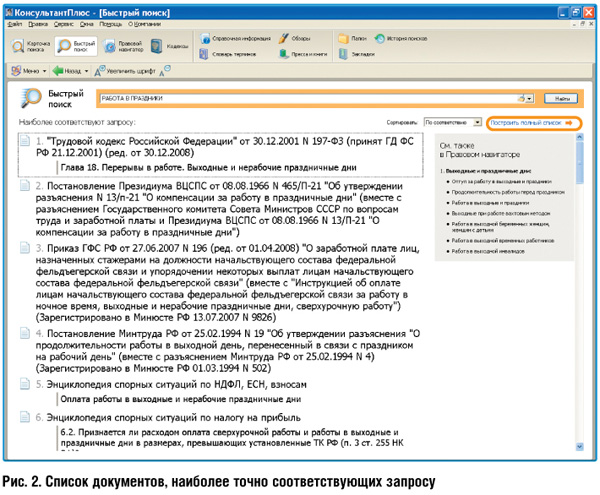Open Оплата работы в выходные subsection
Screen dimensions: 600x495
click(181, 399)
